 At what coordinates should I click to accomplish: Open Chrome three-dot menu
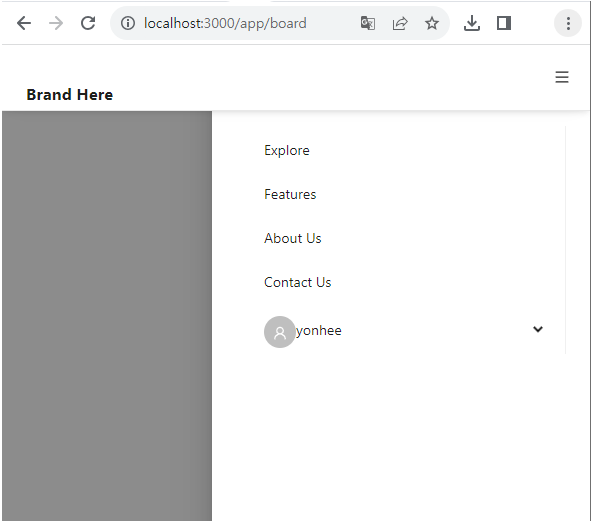pos(568,23)
